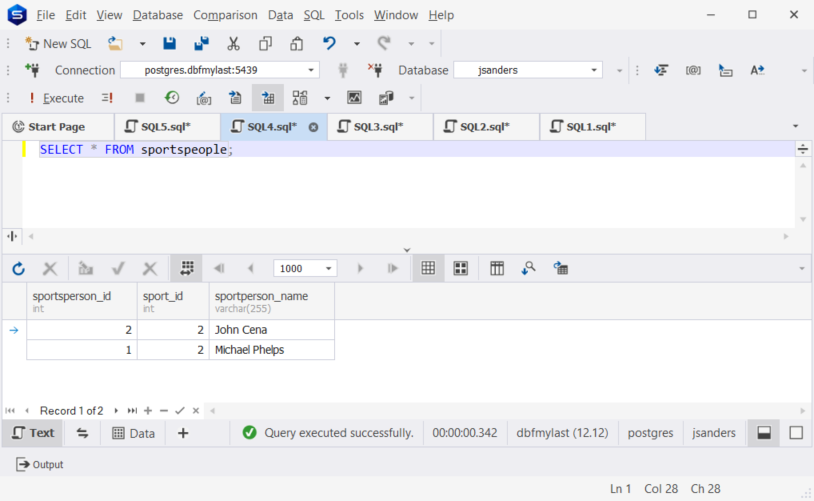Jump to last record navigator button
The image size is (814, 501).
[132, 411]
